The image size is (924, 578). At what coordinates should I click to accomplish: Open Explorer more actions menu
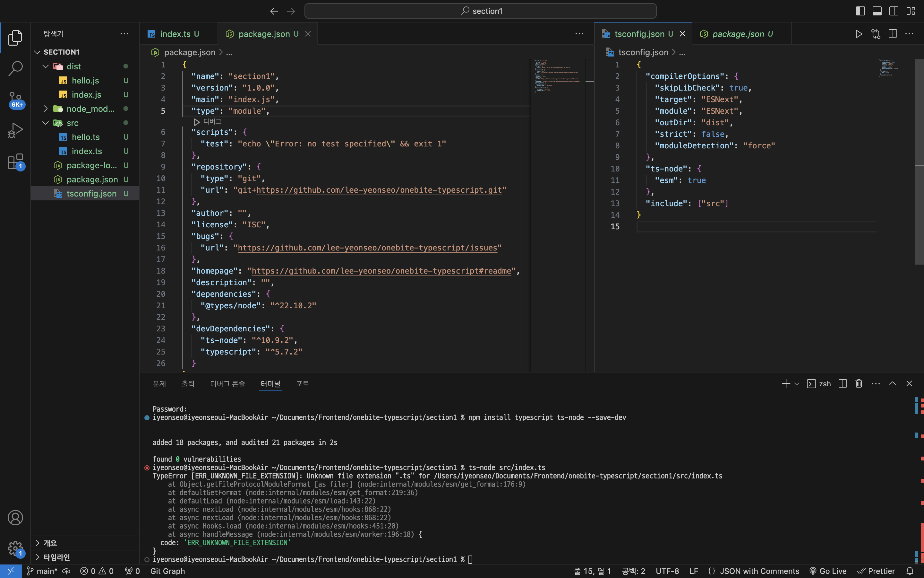(124, 34)
